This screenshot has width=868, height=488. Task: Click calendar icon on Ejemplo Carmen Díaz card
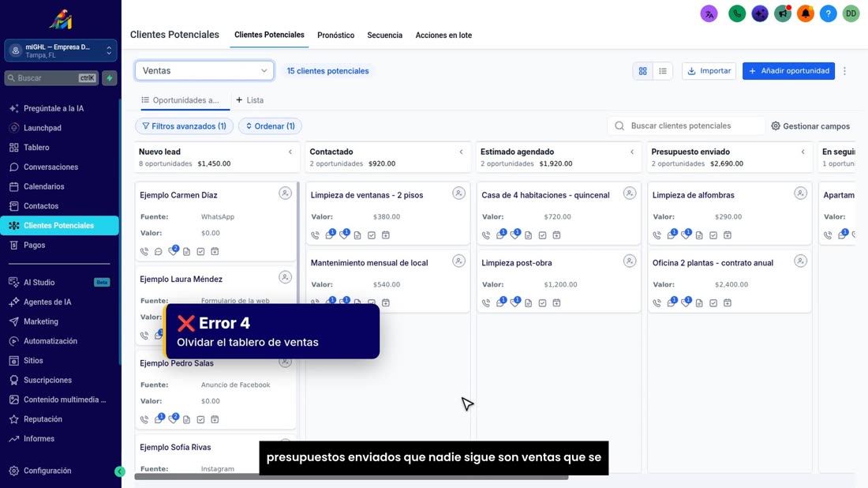(215, 251)
